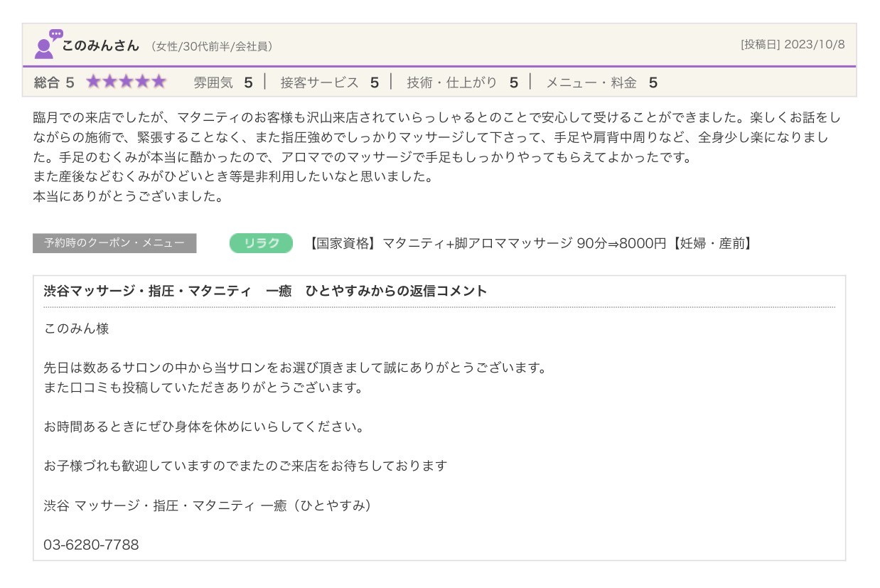The width and height of the screenshot is (880, 588).
Task: Click the phone number 03-6280-7788
Action: pyautogui.click(x=91, y=545)
